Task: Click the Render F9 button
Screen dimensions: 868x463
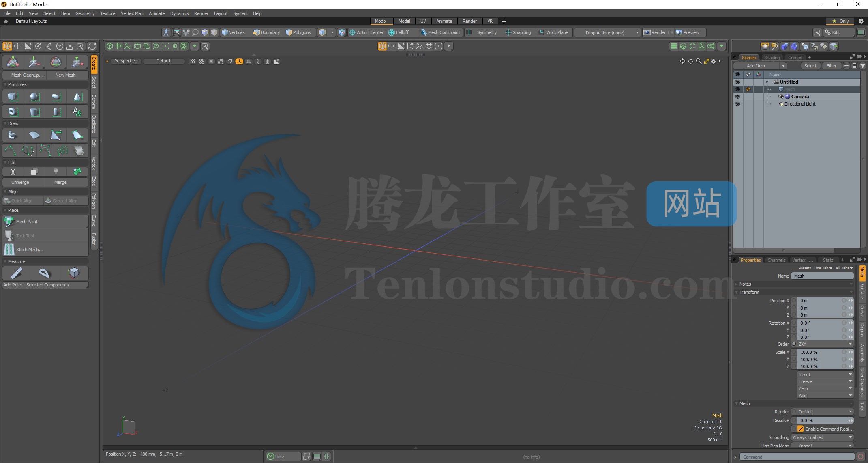Action: [658, 32]
